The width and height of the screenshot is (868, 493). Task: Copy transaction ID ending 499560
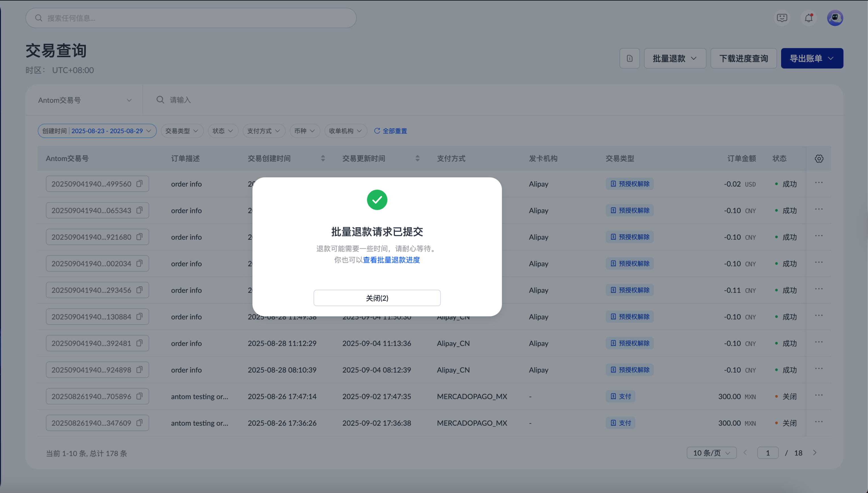click(x=139, y=183)
